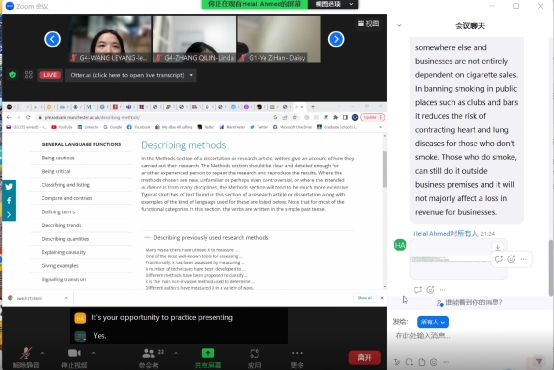
Task: Collapse the meeting chat panel chevron
Action: (x=399, y=25)
